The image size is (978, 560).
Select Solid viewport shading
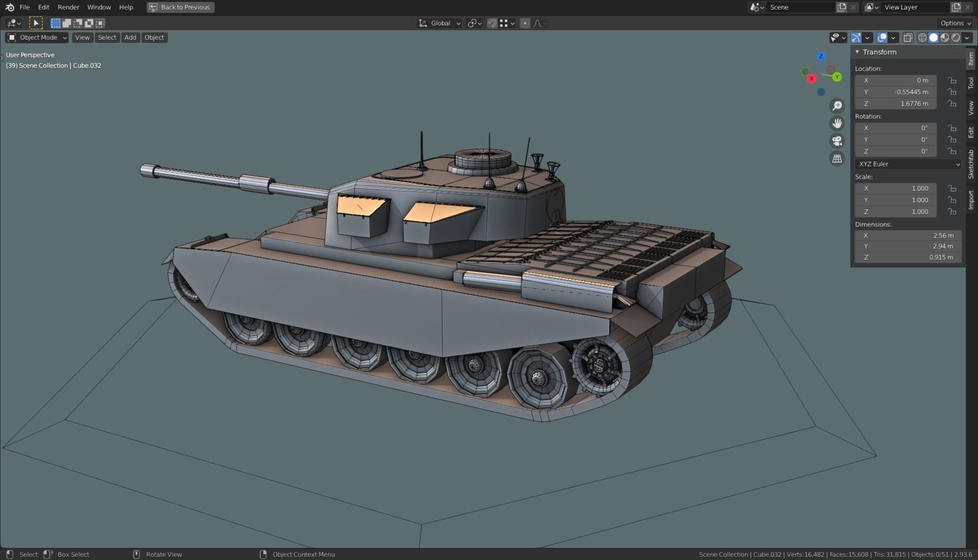point(933,38)
